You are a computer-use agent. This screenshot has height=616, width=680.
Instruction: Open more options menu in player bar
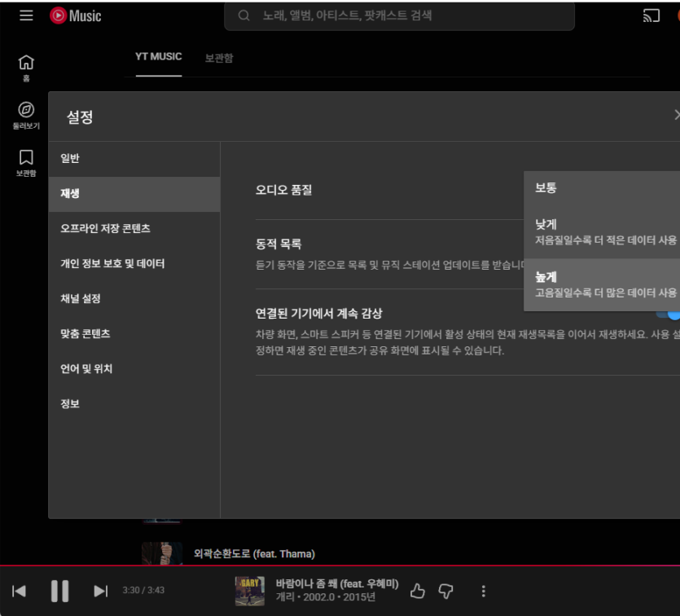tap(483, 591)
